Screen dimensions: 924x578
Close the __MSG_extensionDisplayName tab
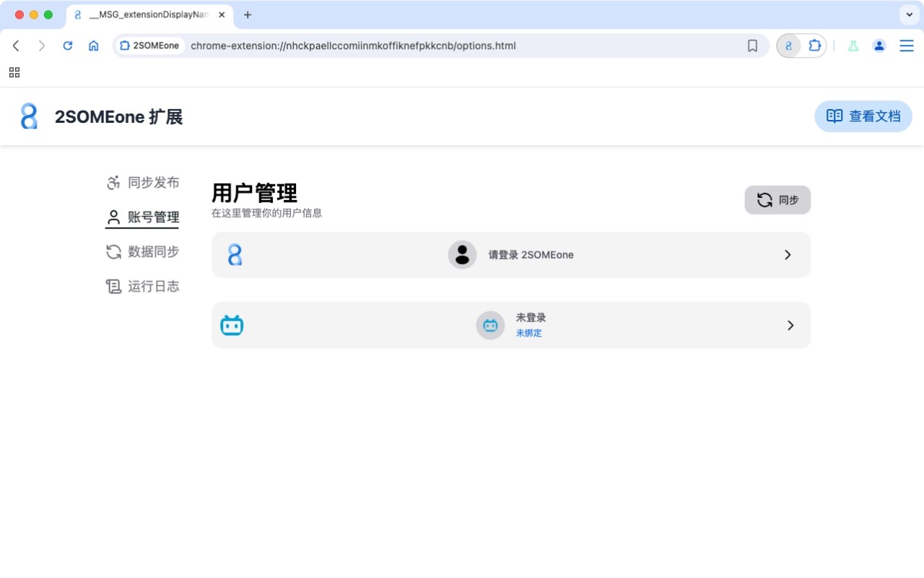(x=222, y=14)
